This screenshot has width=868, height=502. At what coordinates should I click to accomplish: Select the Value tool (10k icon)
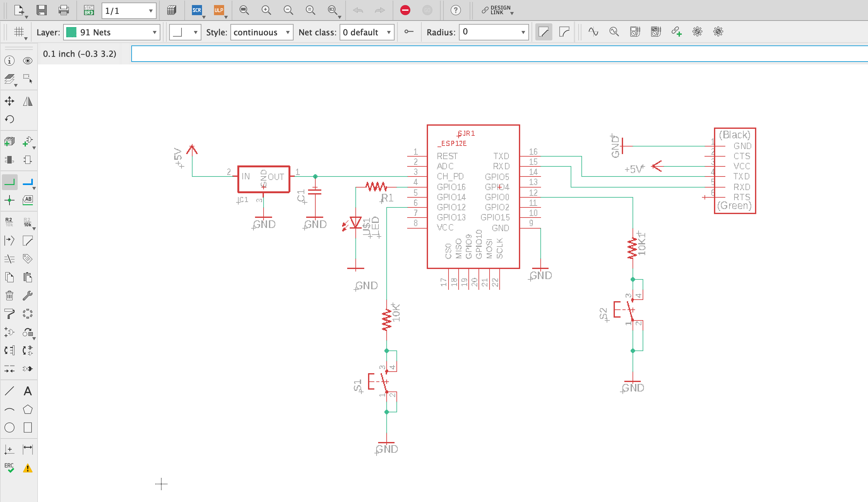(x=27, y=222)
